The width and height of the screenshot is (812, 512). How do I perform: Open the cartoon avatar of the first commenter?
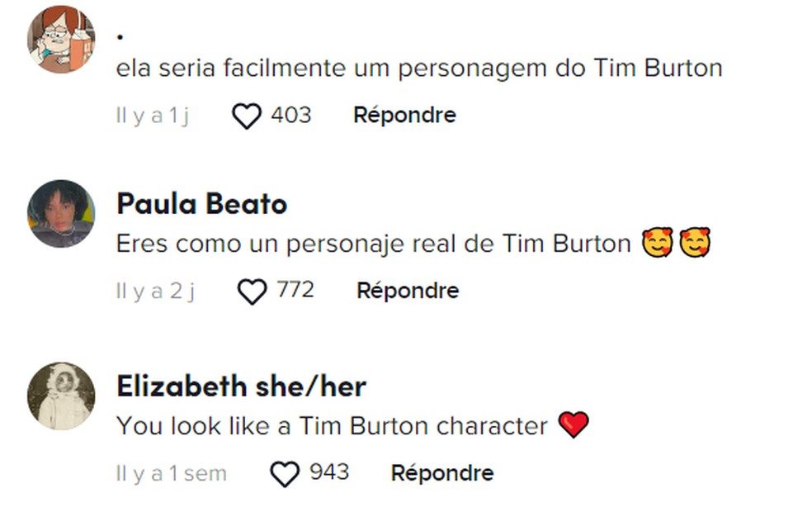[61, 40]
